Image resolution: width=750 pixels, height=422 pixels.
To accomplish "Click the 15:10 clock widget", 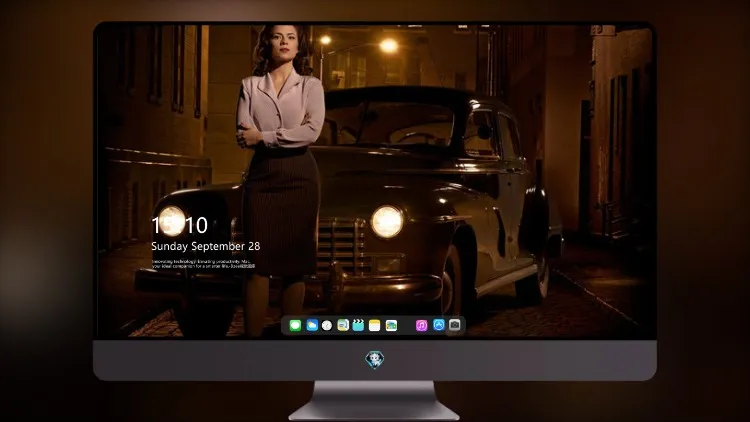I will tap(179, 225).
